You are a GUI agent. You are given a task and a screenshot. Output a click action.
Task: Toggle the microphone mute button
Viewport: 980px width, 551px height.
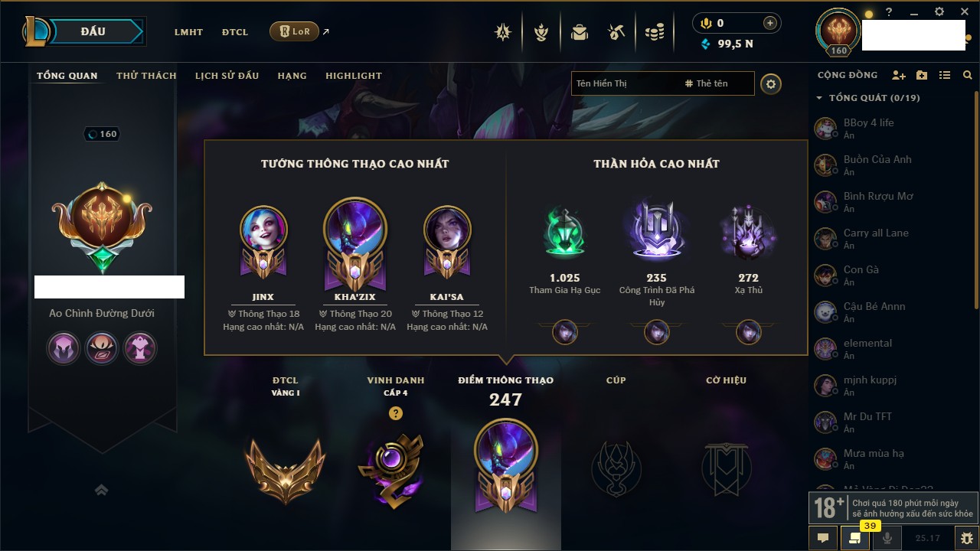click(x=887, y=538)
